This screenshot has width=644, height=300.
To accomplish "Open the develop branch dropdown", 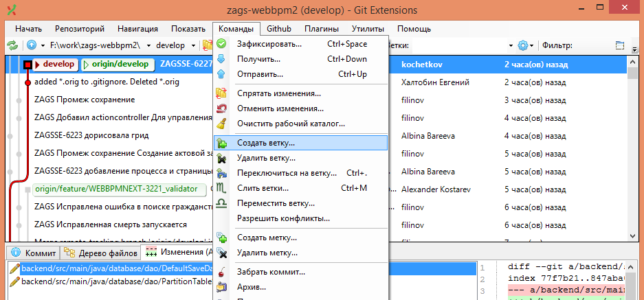I will [192, 45].
